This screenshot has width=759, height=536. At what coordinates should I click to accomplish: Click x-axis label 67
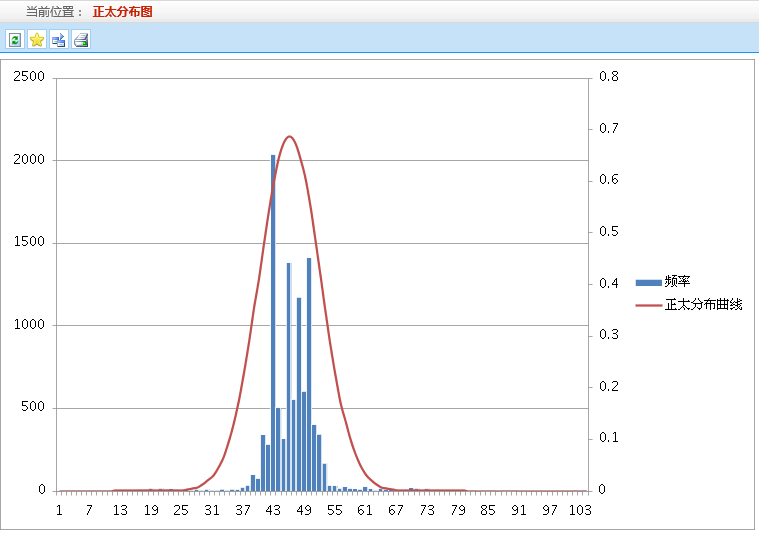(x=395, y=510)
